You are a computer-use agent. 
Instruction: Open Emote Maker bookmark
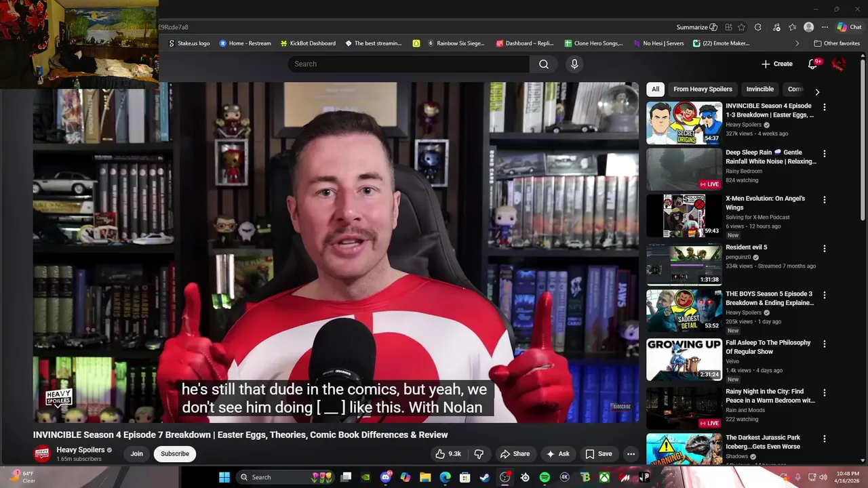pos(721,43)
